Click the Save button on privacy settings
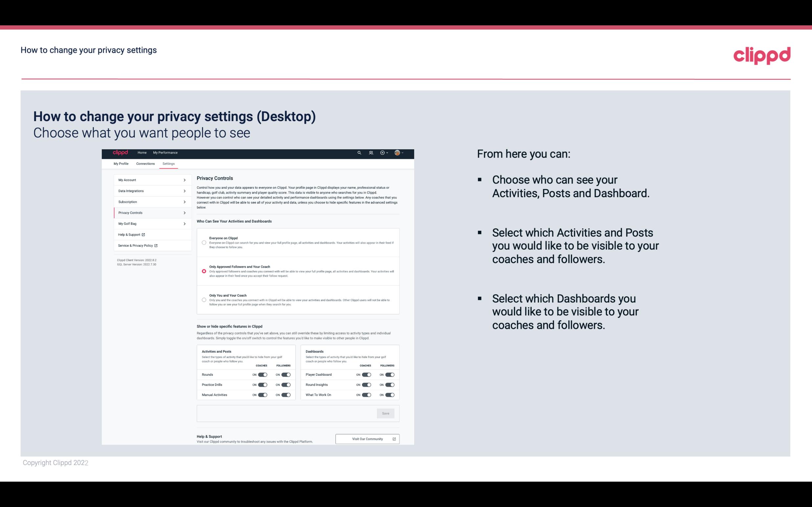 pos(385,413)
